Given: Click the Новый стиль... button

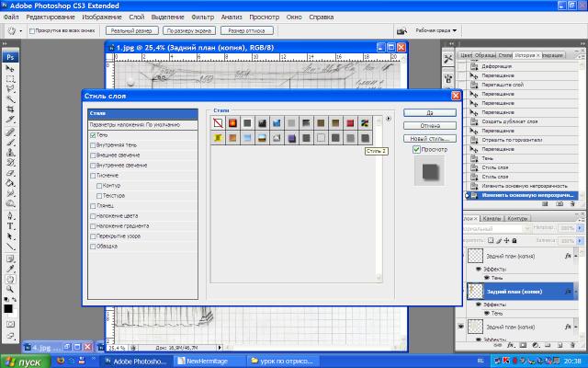Looking at the screenshot, I should click(x=430, y=137).
